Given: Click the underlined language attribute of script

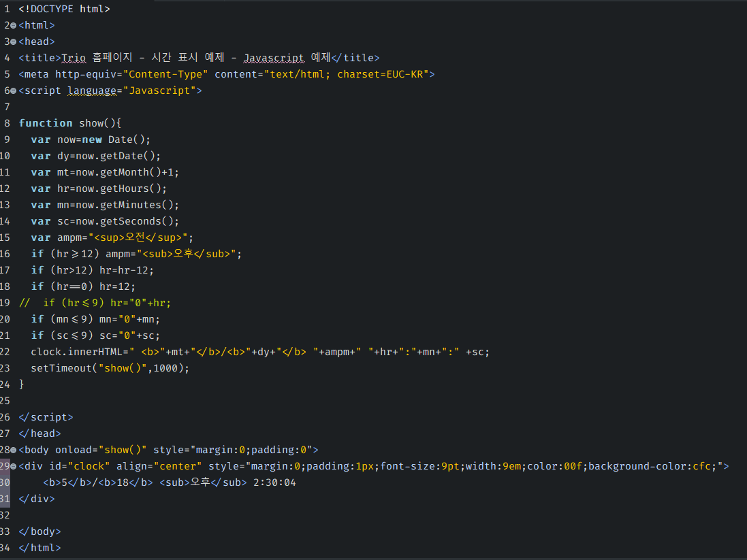Looking at the screenshot, I should point(92,90).
